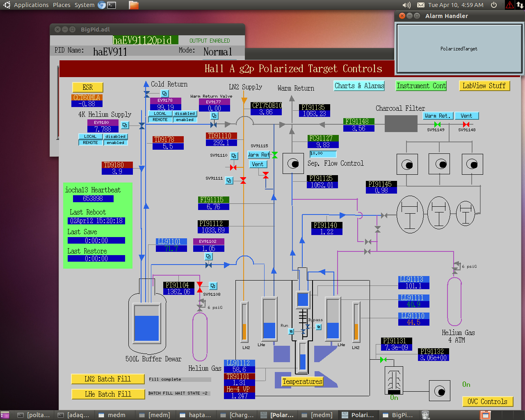The height and width of the screenshot is (420, 525).
Task: Click Vent button above SV91148
Action: click(466, 116)
